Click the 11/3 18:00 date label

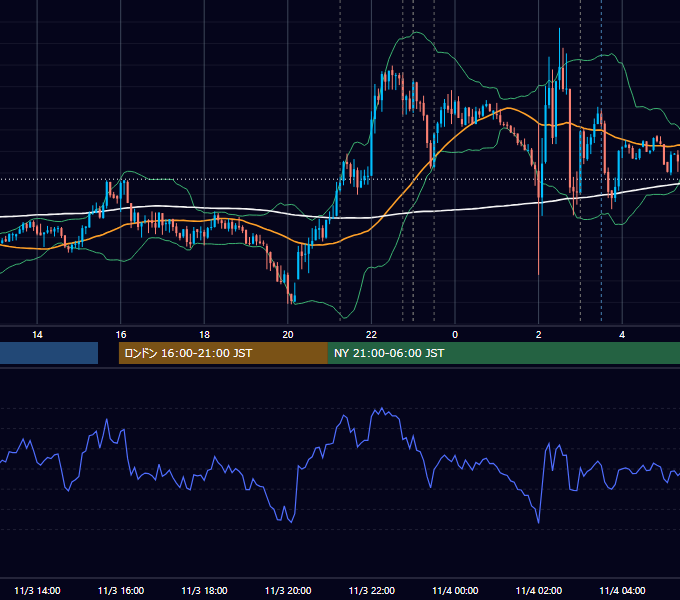(204, 590)
